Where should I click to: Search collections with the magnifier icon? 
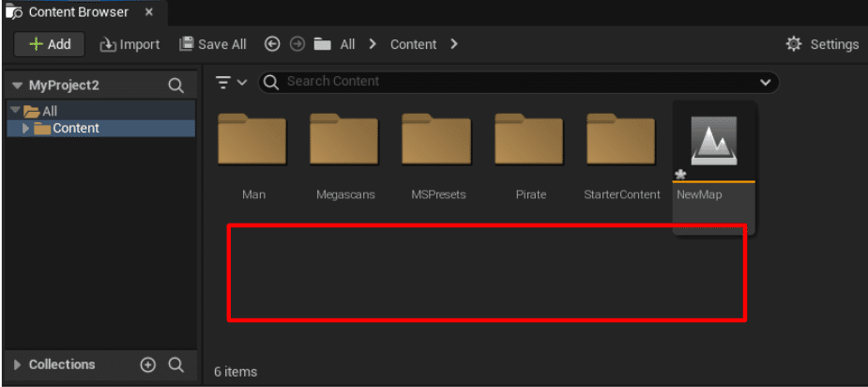click(176, 364)
